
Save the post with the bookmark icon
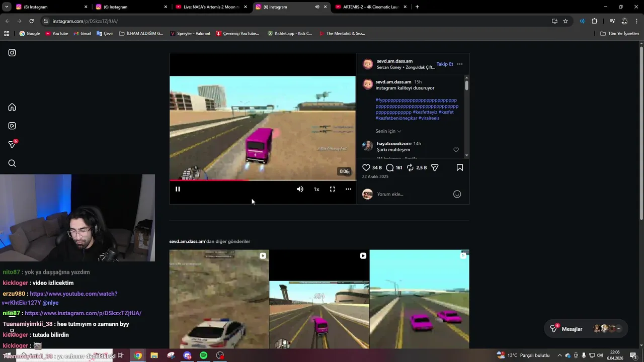click(x=460, y=167)
